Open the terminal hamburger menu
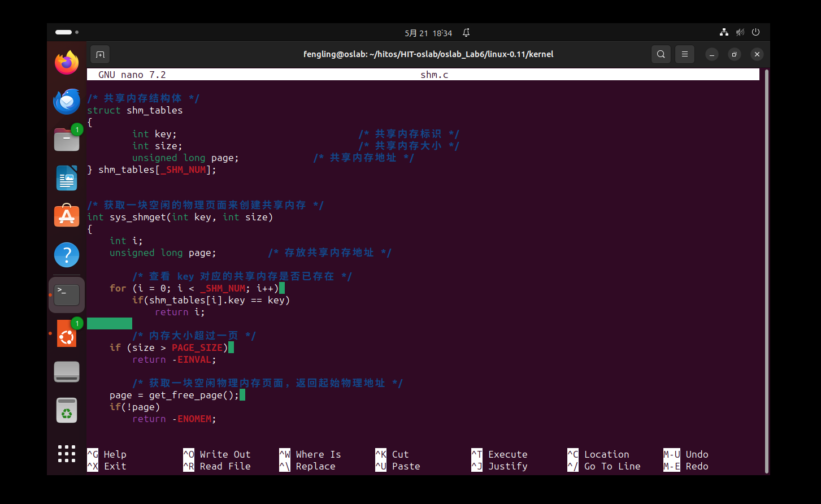Viewport: 821px width, 504px height. 684,54
